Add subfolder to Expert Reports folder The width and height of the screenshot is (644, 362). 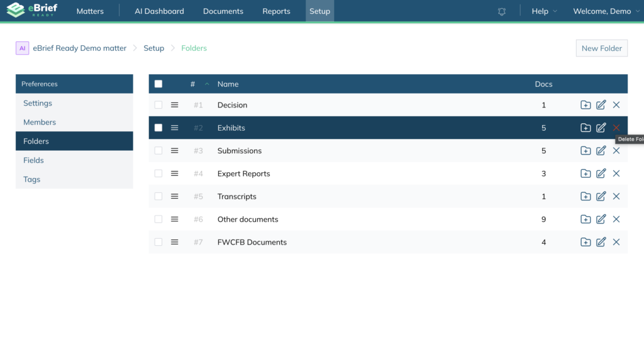tap(586, 173)
